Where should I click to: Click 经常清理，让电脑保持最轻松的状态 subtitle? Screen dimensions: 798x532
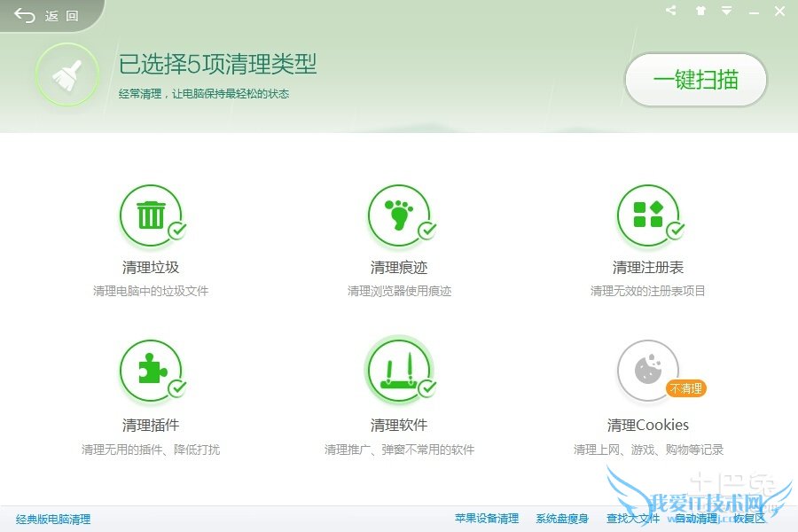pos(204,94)
